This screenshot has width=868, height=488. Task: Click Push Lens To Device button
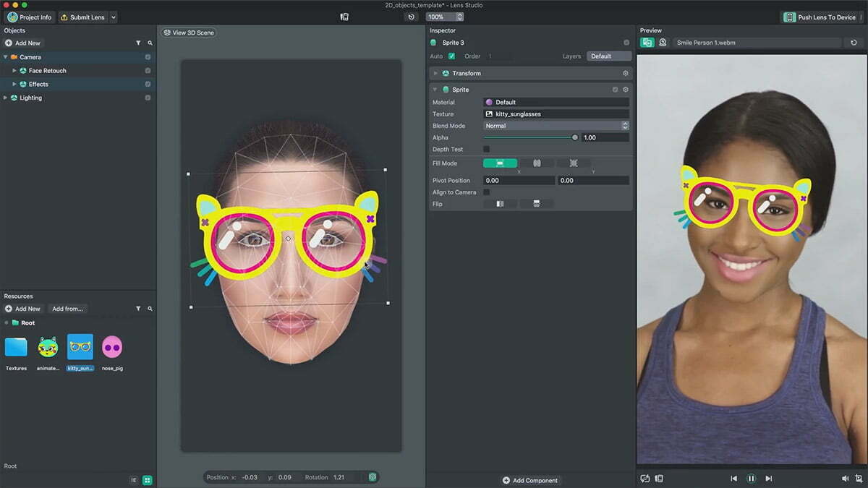pyautogui.click(x=821, y=17)
